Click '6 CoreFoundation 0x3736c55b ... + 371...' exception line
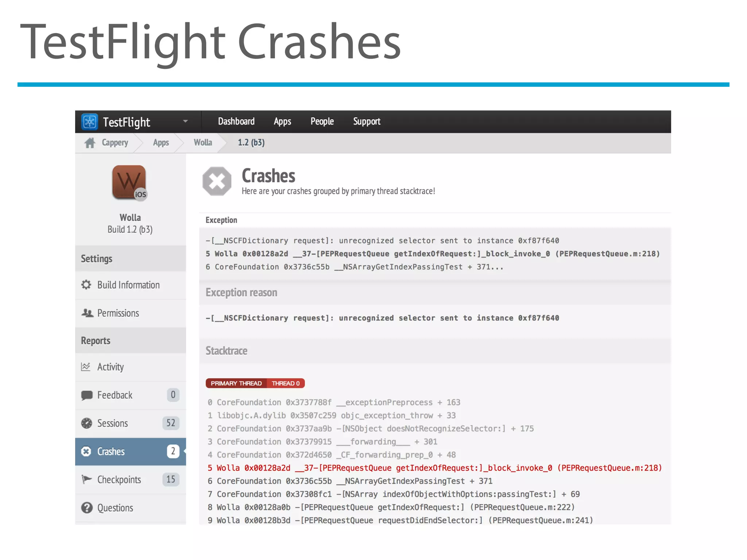Viewport: 747px width, 560px height. tap(354, 267)
